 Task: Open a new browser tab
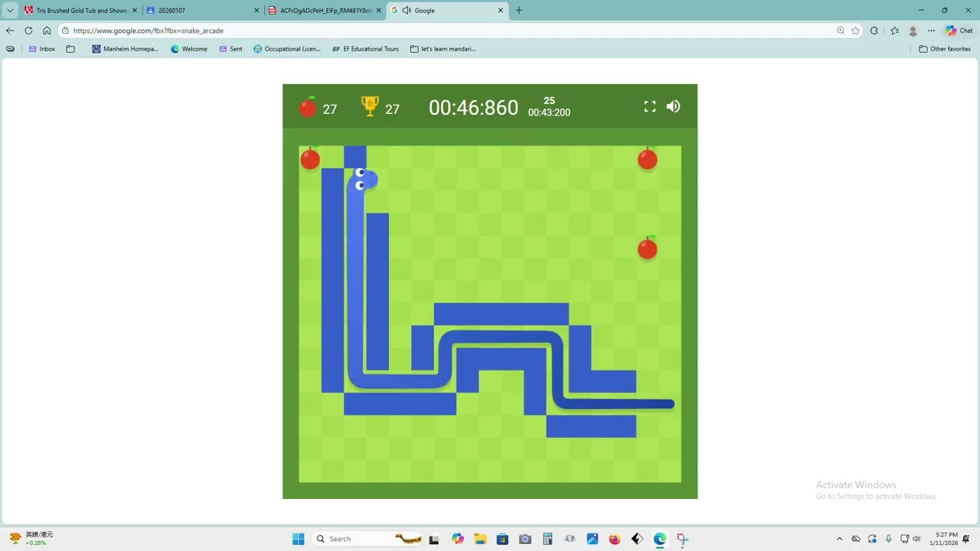pyautogui.click(x=519, y=11)
